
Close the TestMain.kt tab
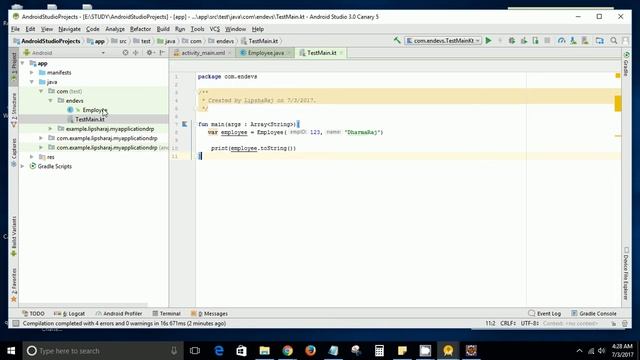pos(341,53)
